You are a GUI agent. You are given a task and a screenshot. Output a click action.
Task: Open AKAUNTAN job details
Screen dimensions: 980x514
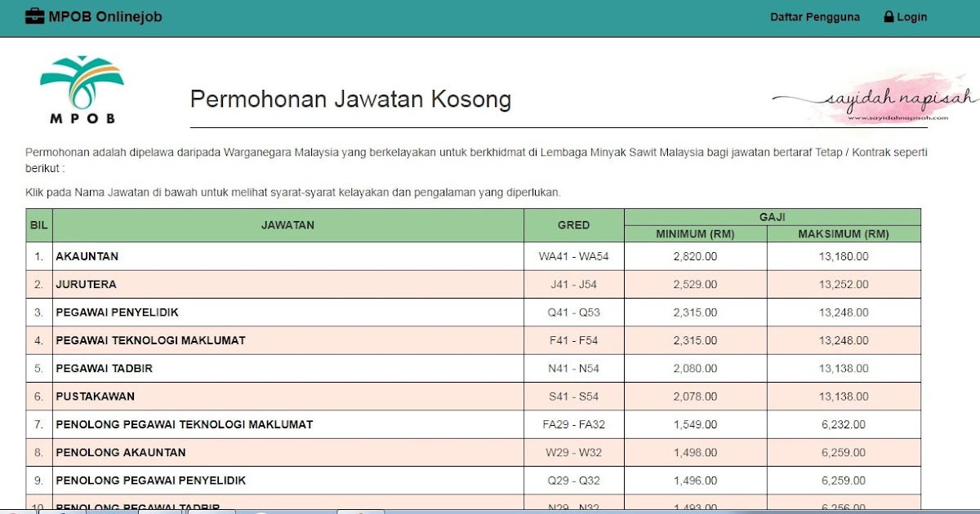(x=87, y=256)
